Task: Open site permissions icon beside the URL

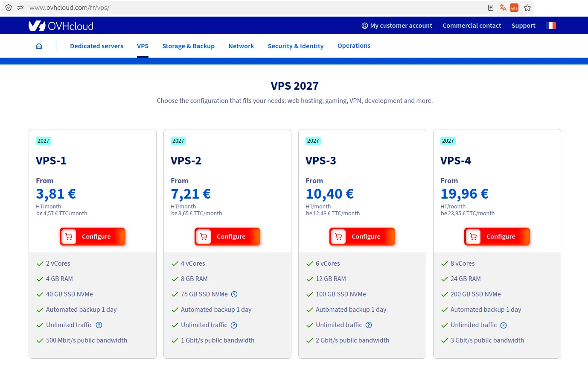Action: click(20, 8)
